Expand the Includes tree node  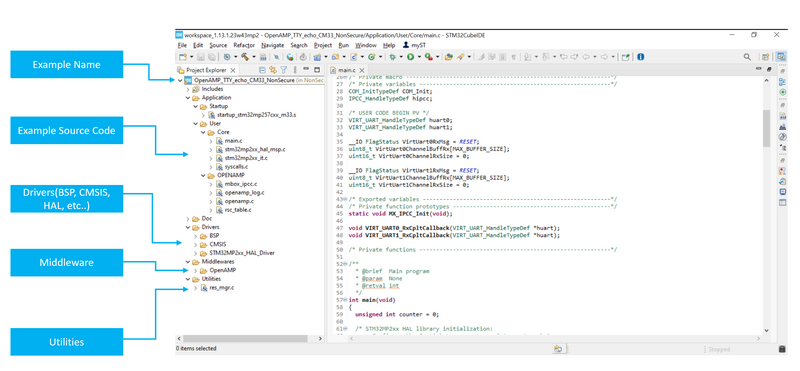(188, 89)
